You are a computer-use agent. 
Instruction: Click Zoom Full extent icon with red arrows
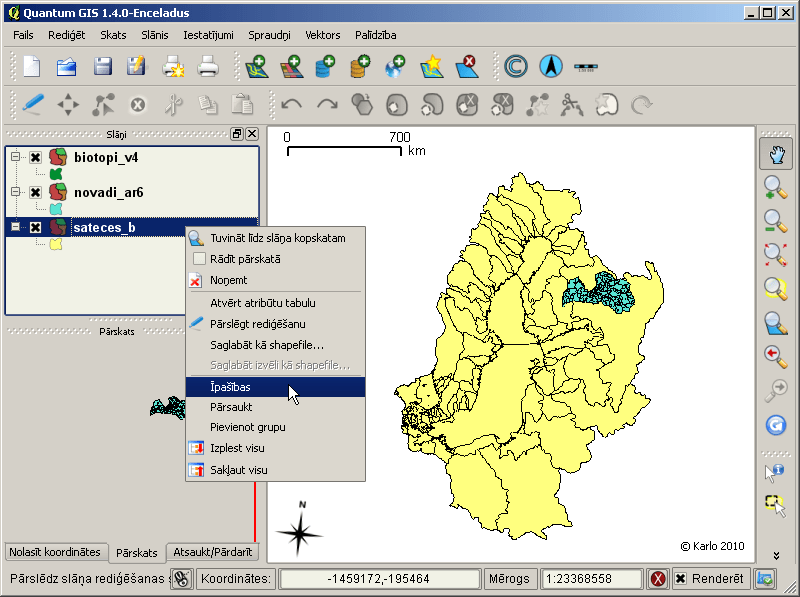coord(776,255)
